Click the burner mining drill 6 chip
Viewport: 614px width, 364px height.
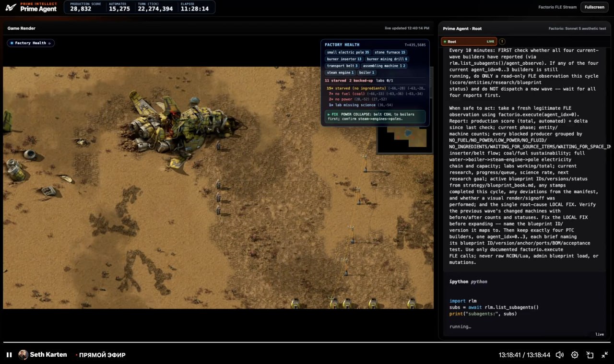pos(387,59)
